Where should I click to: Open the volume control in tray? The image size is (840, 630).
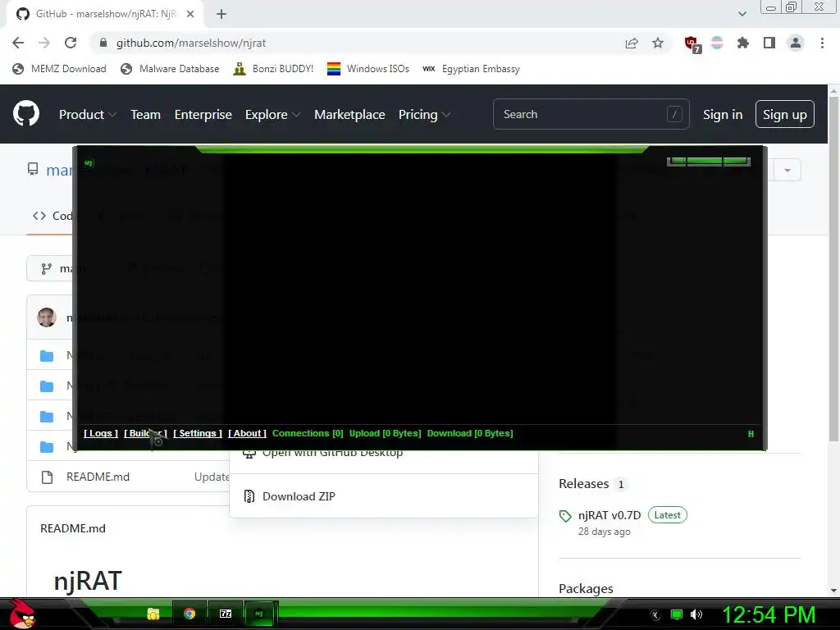tap(696, 614)
